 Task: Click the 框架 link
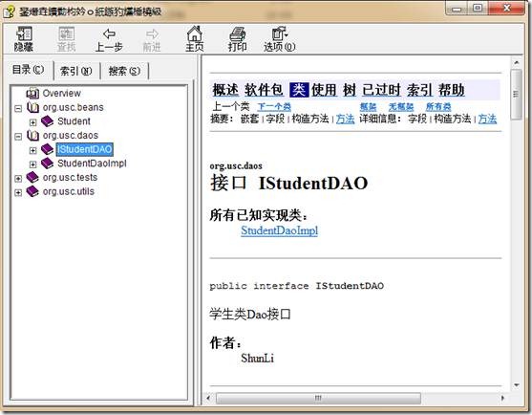[x=368, y=107]
